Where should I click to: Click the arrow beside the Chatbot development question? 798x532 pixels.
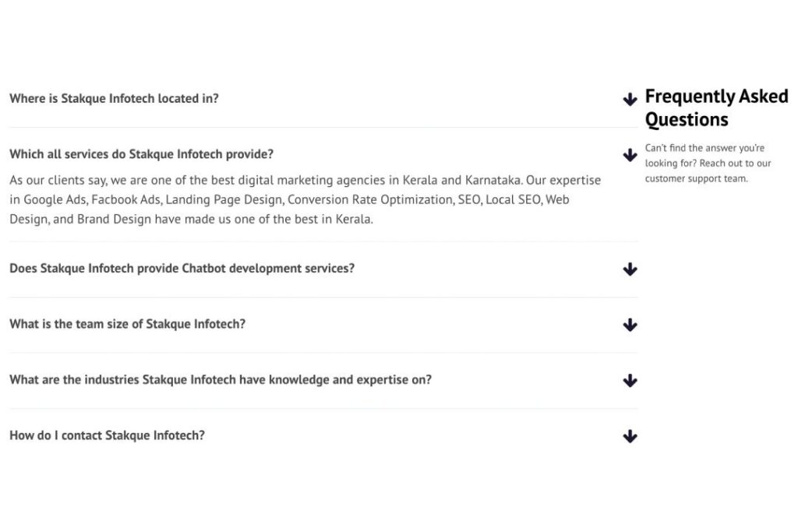coord(629,270)
